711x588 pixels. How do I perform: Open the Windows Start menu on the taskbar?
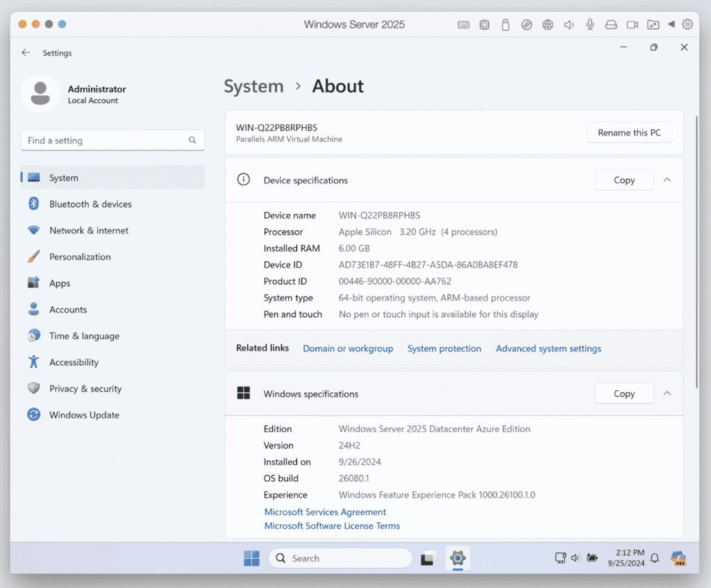[x=251, y=558]
